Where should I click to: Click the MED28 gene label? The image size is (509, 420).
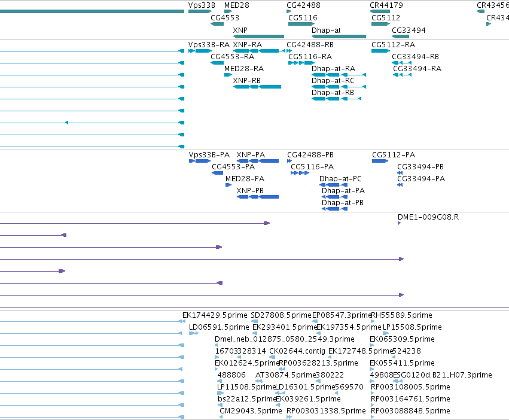[237, 5]
